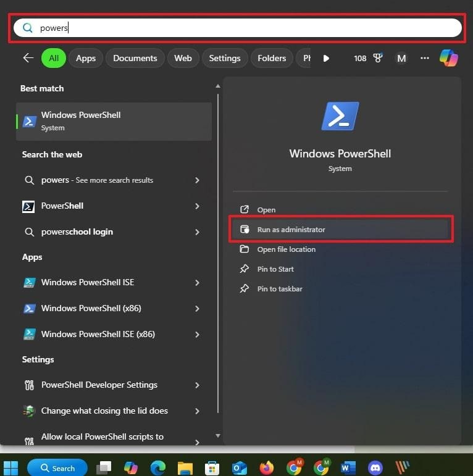Open Discord from the taskbar

click(x=375, y=468)
